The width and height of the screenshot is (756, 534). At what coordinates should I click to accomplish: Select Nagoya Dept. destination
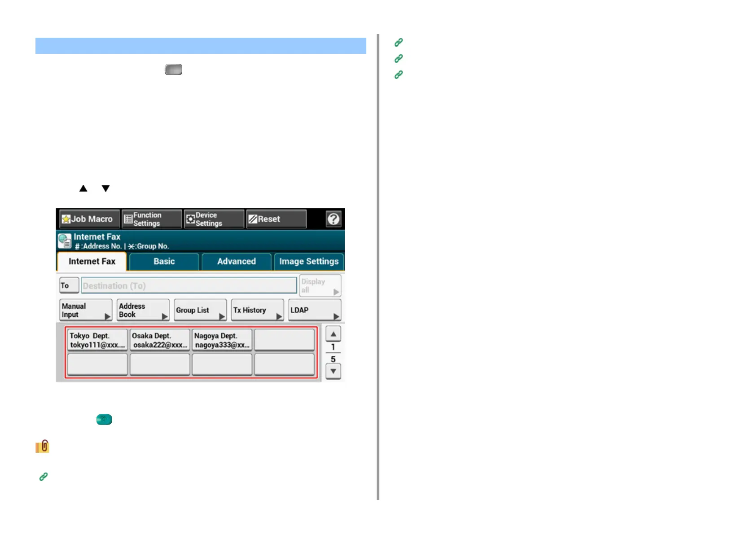(222, 340)
